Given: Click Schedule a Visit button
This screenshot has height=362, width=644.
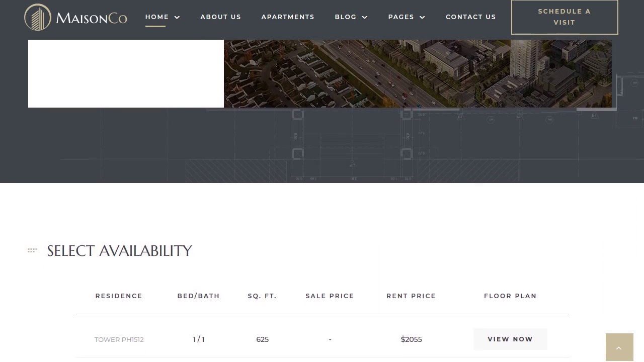Looking at the screenshot, I should [565, 17].
